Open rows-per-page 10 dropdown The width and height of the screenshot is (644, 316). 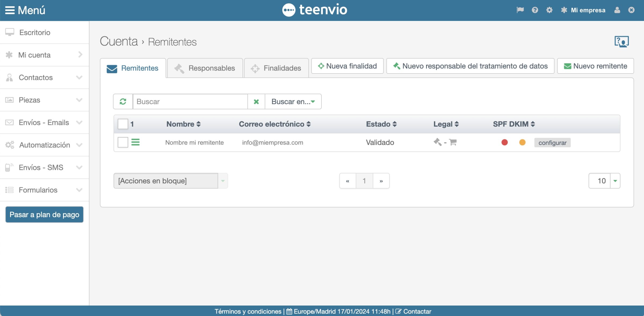(x=604, y=181)
